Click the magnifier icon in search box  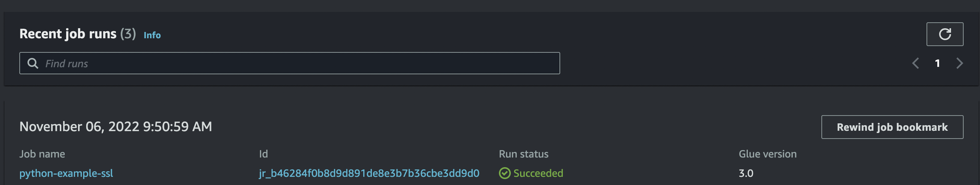pos(33,64)
